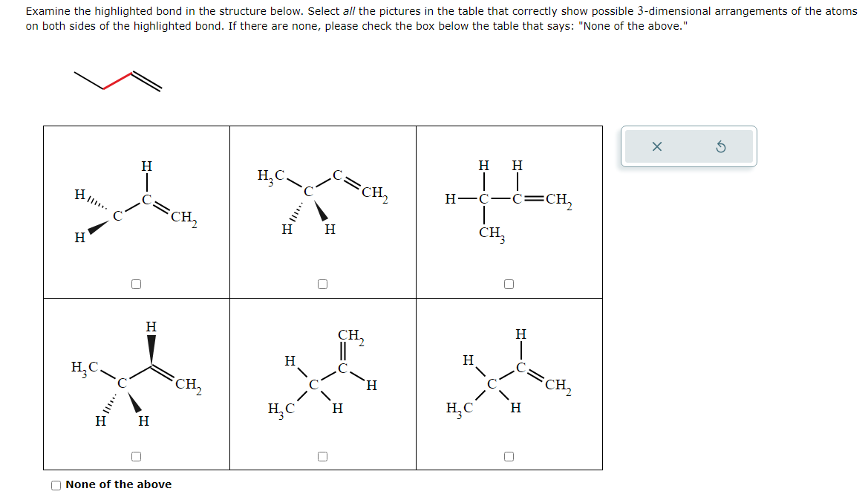Check the box under the top-right structure
The width and height of the screenshot is (868, 503).
[x=509, y=282]
